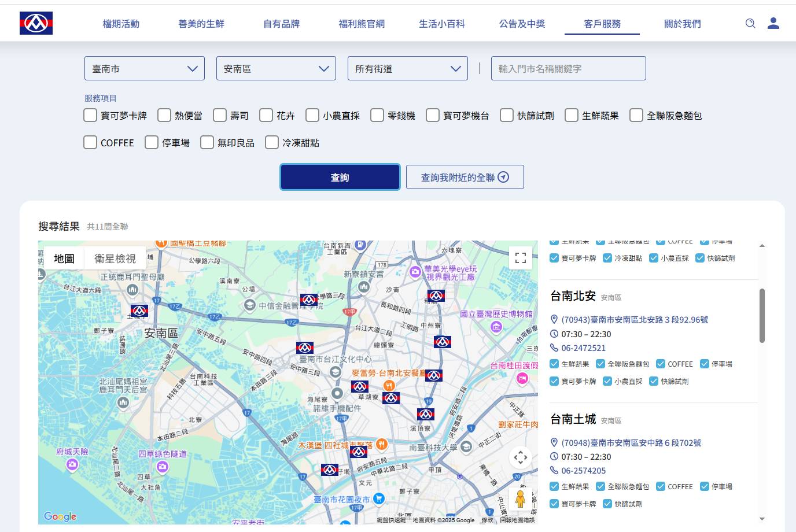Click the PX Mart logo in the header

click(x=36, y=23)
